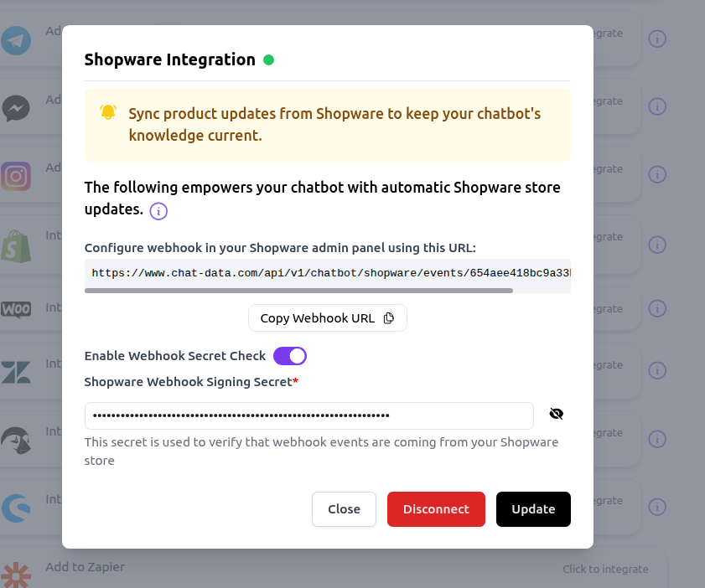
Task: Click 'Click to integrate' for Zapier
Action: [x=605, y=569]
